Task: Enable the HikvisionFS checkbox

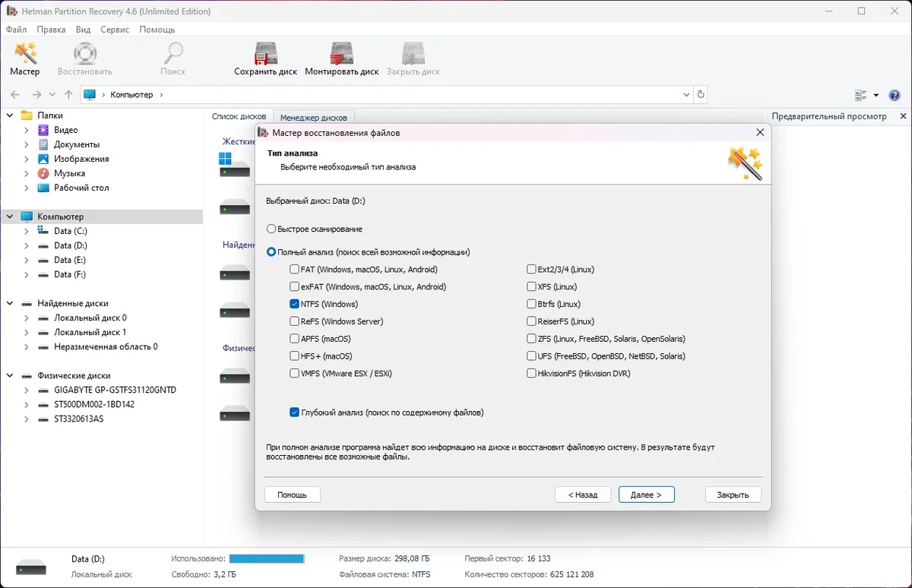Action: [x=531, y=374]
